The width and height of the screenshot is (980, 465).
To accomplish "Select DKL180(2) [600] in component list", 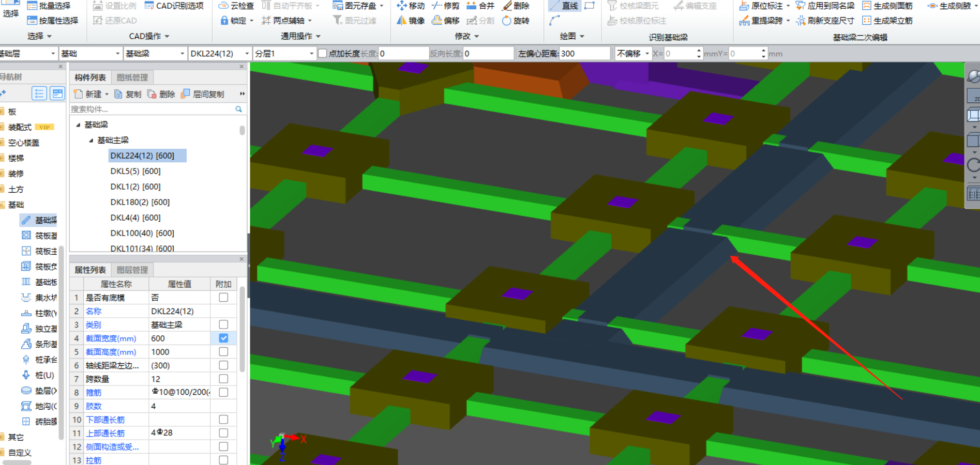I will (140, 202).
